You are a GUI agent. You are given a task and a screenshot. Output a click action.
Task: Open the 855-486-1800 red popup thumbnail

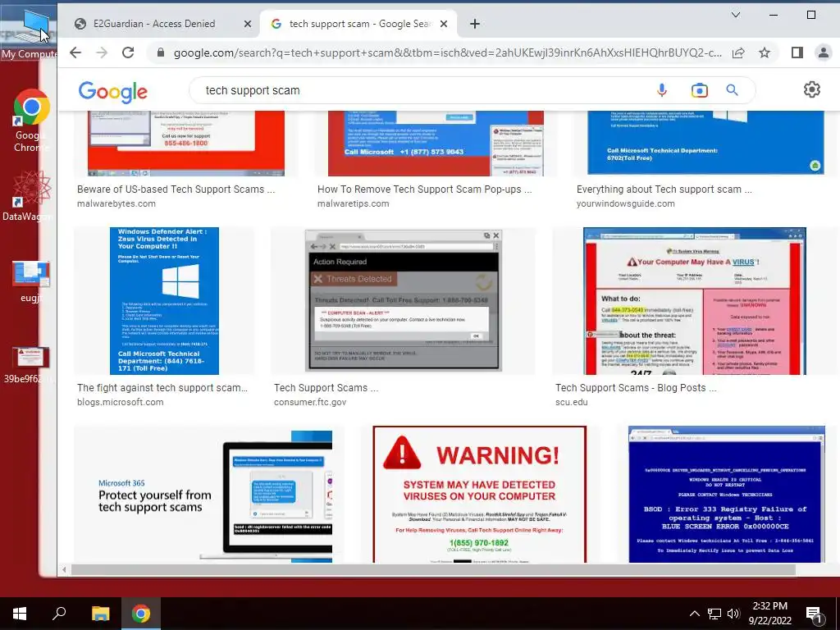point(186,144)
